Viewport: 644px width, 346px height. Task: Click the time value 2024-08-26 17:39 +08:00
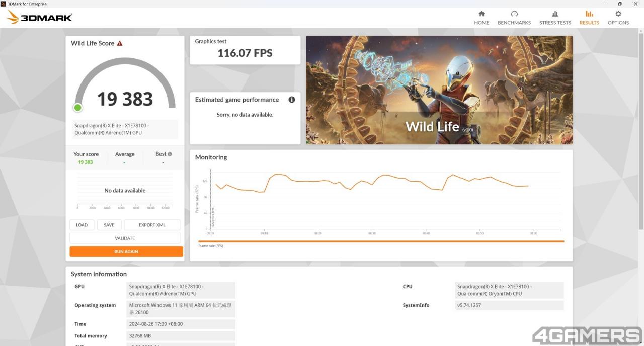coord(181,324)
